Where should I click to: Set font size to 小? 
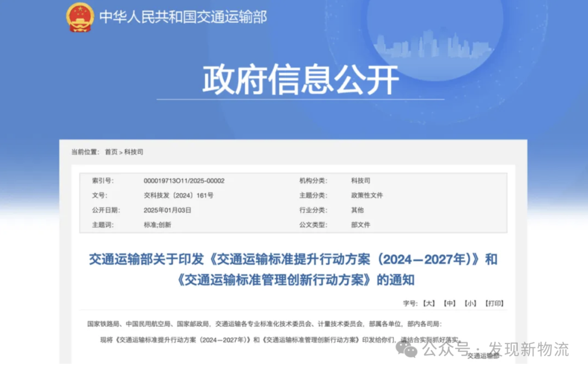click(470, 303)
